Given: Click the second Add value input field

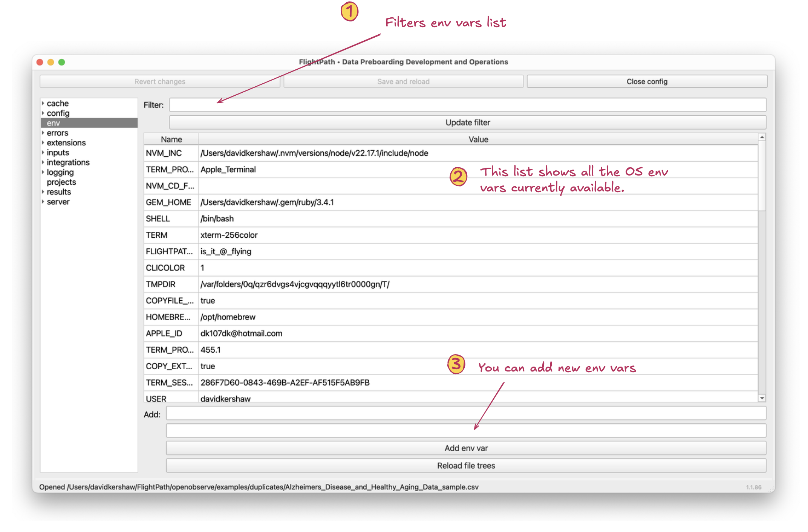Looking at the screenshot, I should 466,431.
